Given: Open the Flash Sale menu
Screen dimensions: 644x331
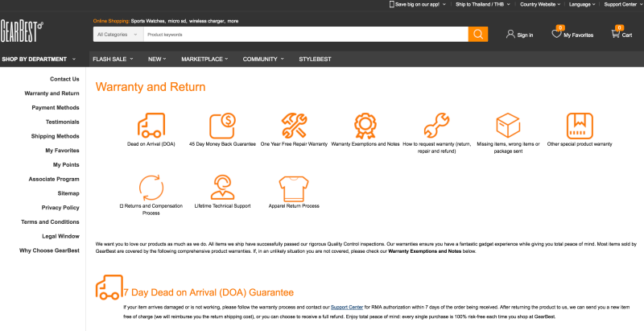Looking at the screenshot, I should click(112, 59).
